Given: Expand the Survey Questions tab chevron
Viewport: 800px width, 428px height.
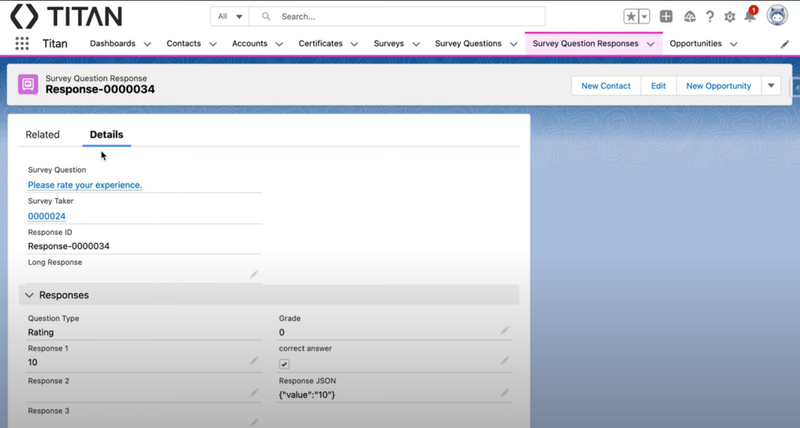Looking at the screenshot, I should tap(513, 44).
